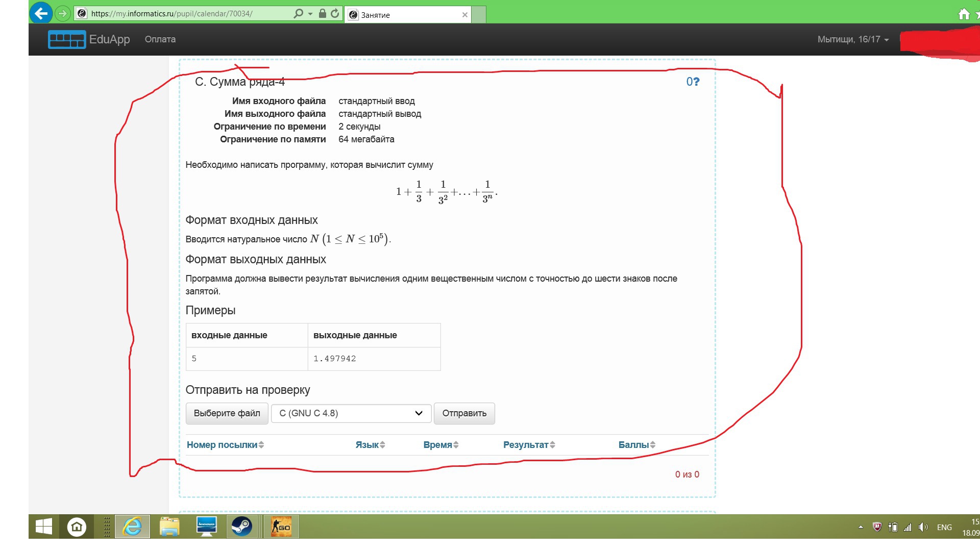Open the Оплата menu item
The image size is (980, 551).
coord(160,39)
